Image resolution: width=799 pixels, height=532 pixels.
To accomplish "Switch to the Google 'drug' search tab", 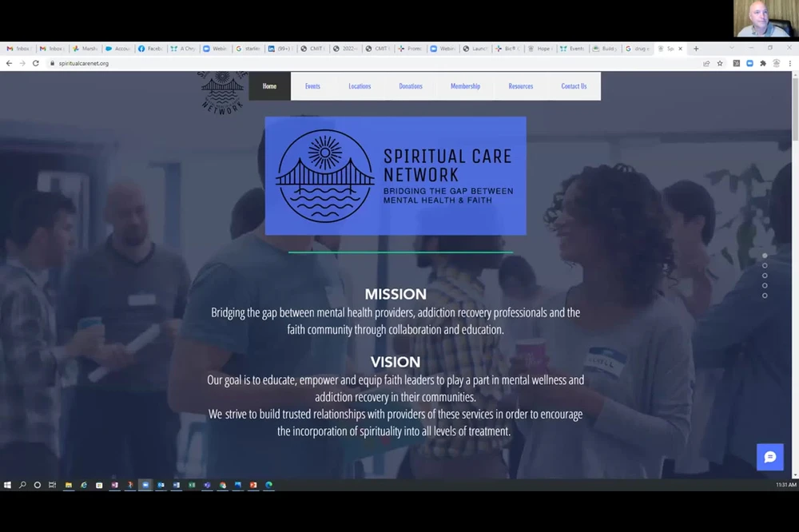I will [638, 49].
